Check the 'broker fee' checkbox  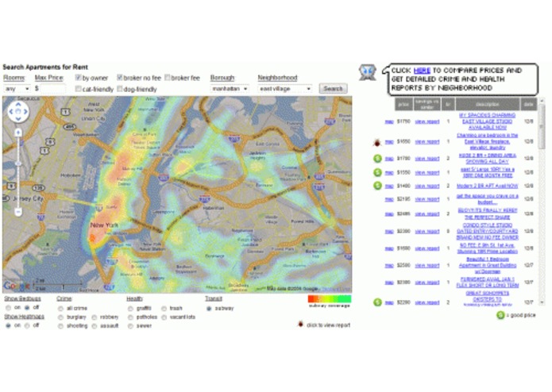coord(168,77)
